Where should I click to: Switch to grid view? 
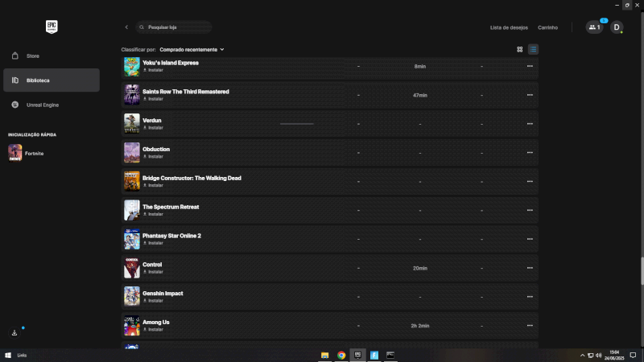point(519,49)
